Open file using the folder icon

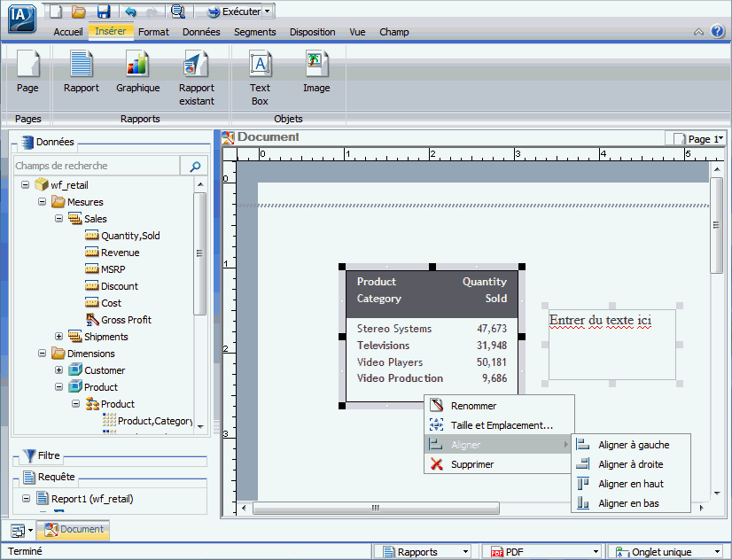tap(78, 12)
